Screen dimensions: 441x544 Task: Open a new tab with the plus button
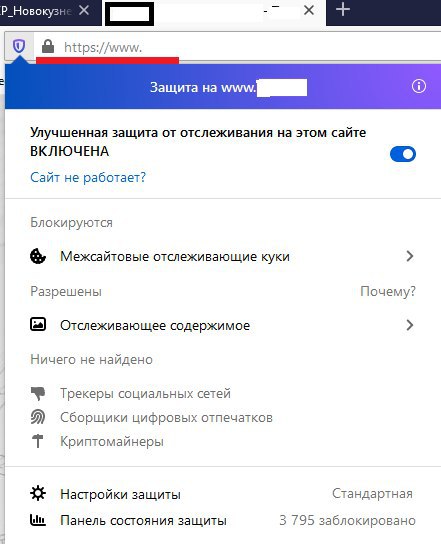click(343, 9)
